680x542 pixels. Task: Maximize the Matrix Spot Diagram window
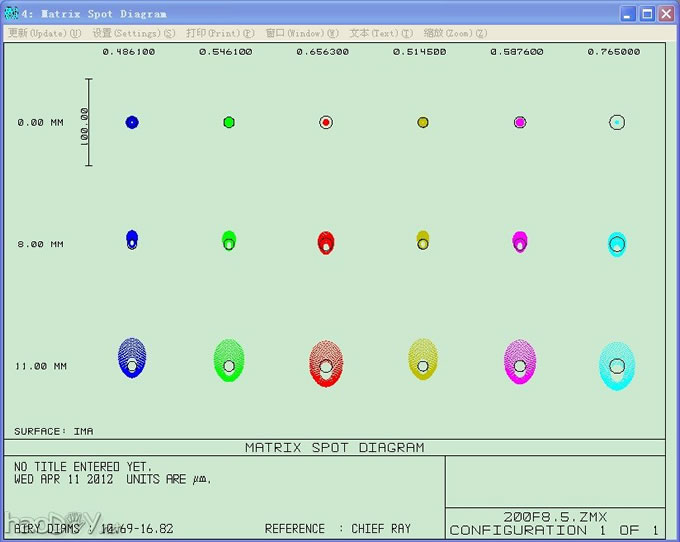pyautogui.click(x=647, y=14)
